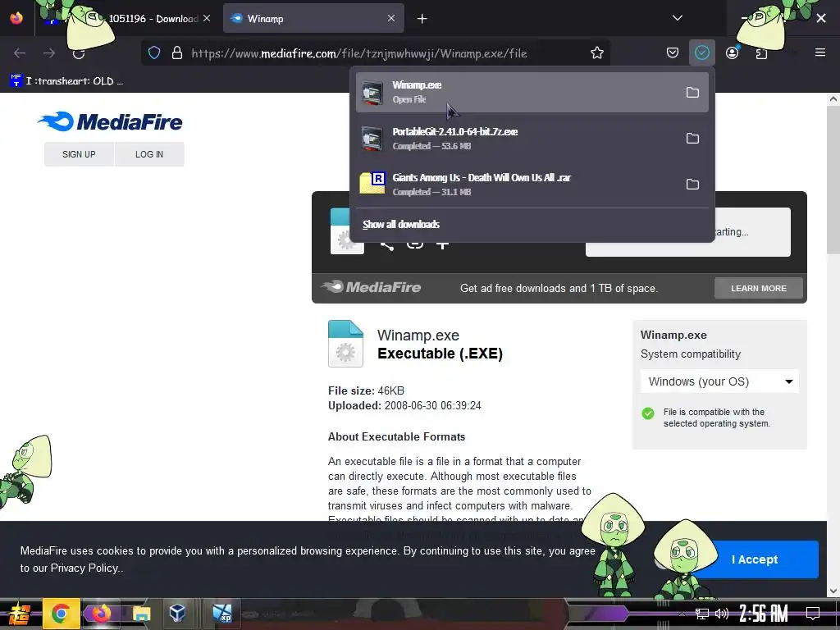Go back with the back arrow
The image size is (840, 630).
click(x=20, y=53)
